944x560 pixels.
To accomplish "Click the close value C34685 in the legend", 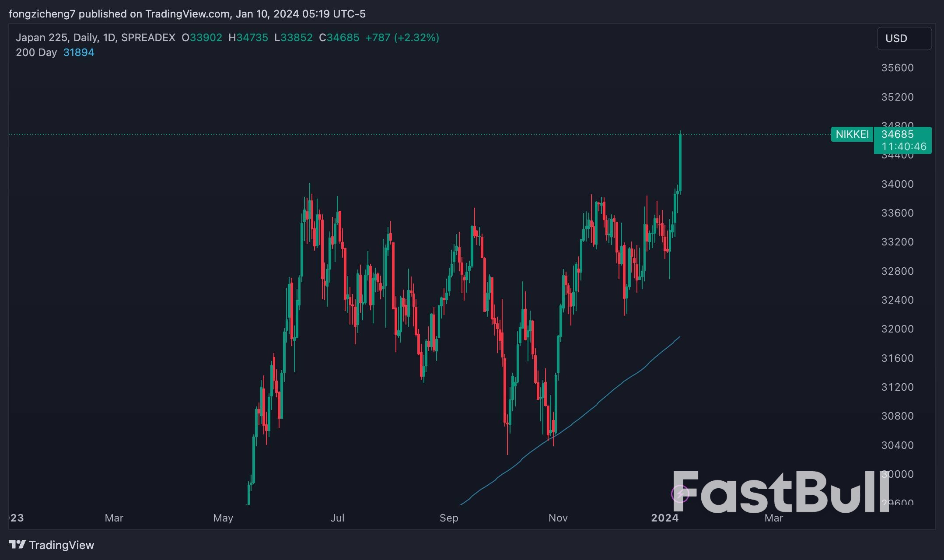I will [x=339, y=38].
